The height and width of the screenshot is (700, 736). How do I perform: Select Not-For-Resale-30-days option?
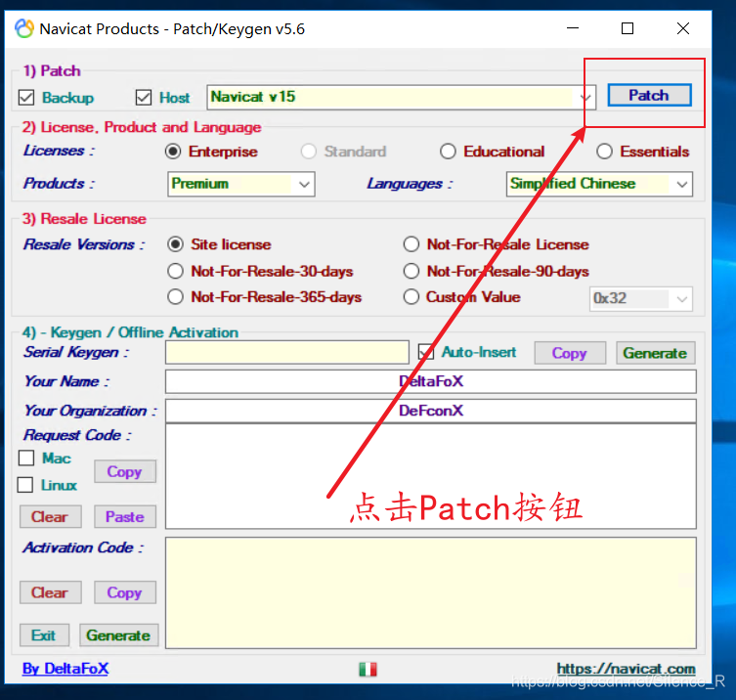pos(176,271)
